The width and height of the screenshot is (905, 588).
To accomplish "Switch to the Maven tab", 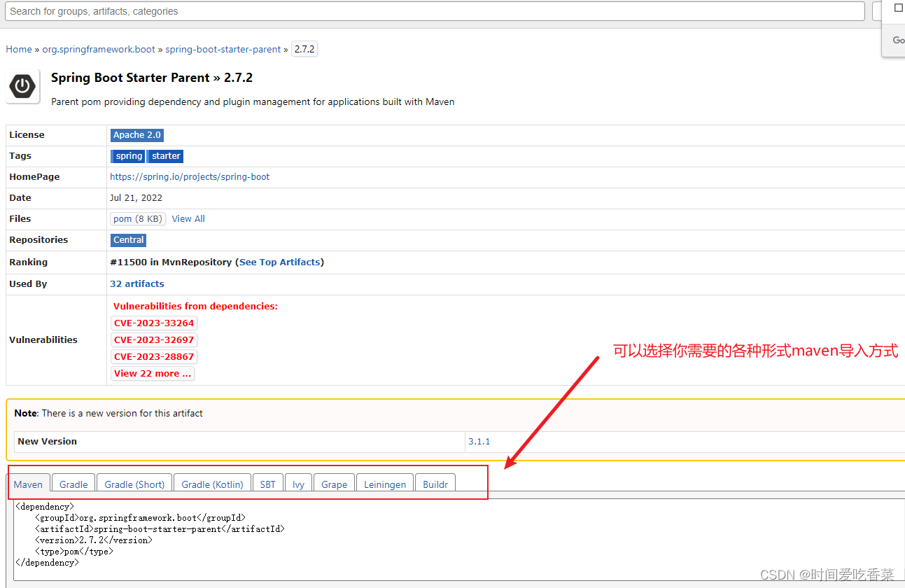I will (28, 484).
